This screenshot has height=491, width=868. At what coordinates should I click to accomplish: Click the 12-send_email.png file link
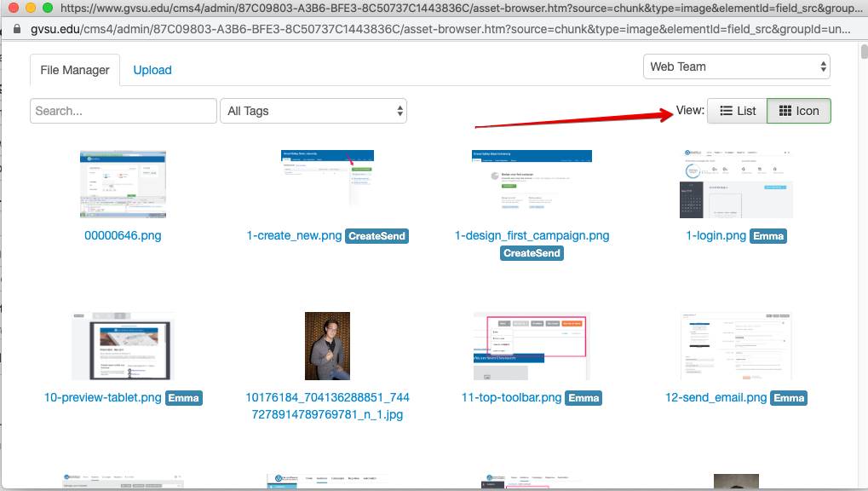716,397
